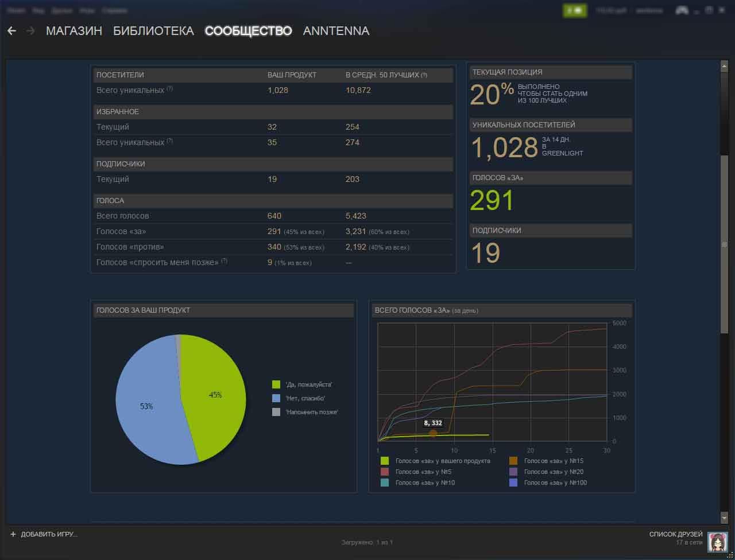Click the scrollbar down arrow
Screen dimensions: 735x560
click(724, 517)
